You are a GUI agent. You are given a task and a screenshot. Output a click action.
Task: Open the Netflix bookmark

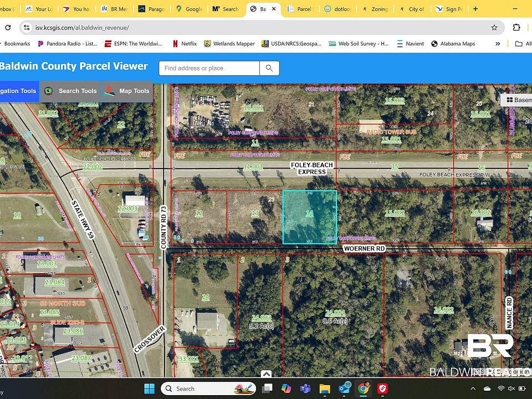pos(185,44)
